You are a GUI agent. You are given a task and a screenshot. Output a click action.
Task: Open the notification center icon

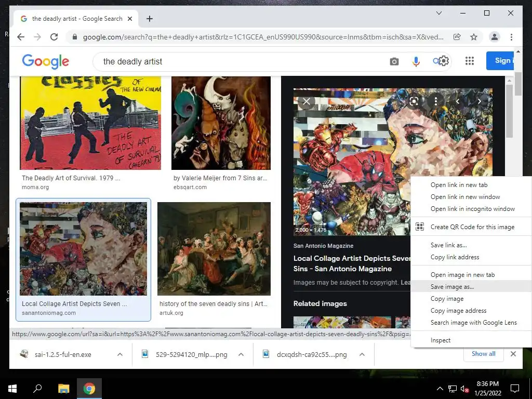click(515, 389)
